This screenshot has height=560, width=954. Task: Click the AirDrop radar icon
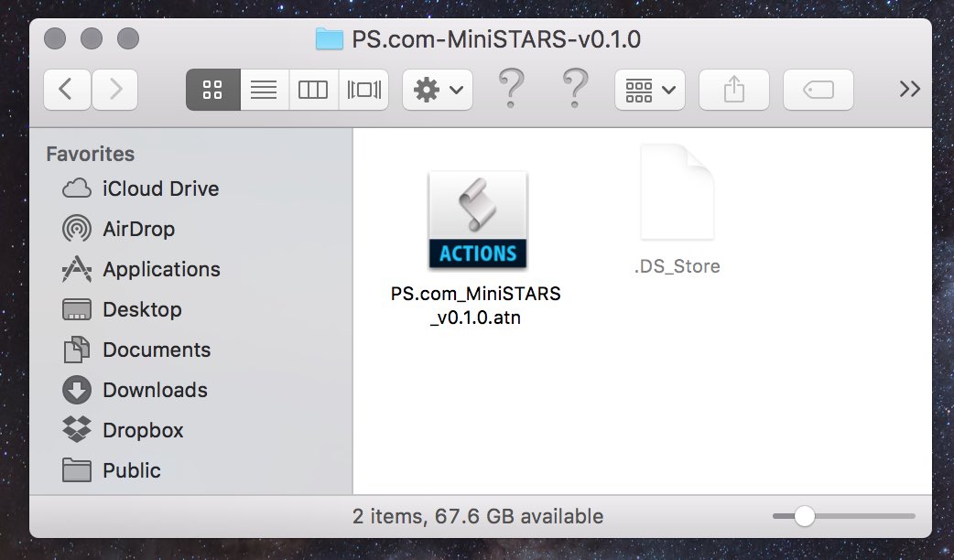point(77,229)
